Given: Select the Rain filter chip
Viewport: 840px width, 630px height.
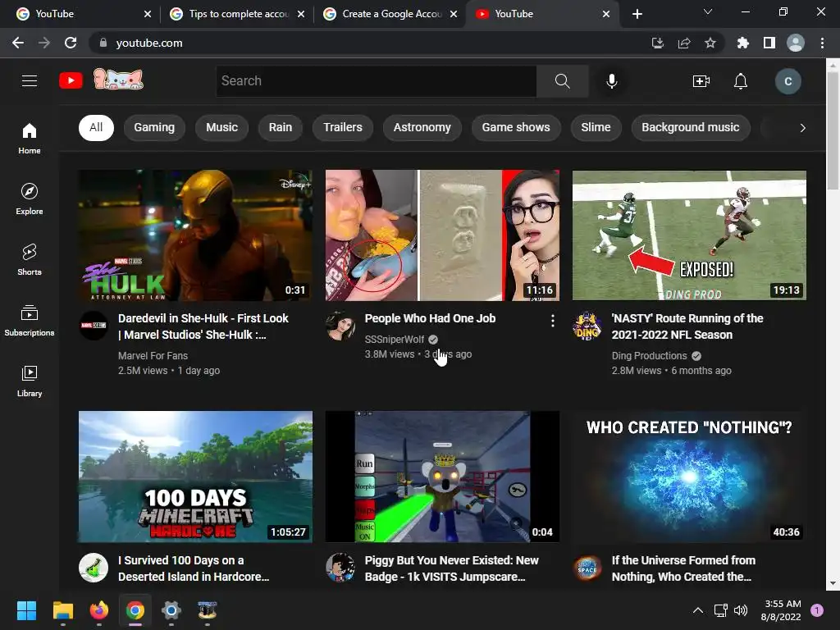Looking at the screenshot, I should click(x=281, y=127).
